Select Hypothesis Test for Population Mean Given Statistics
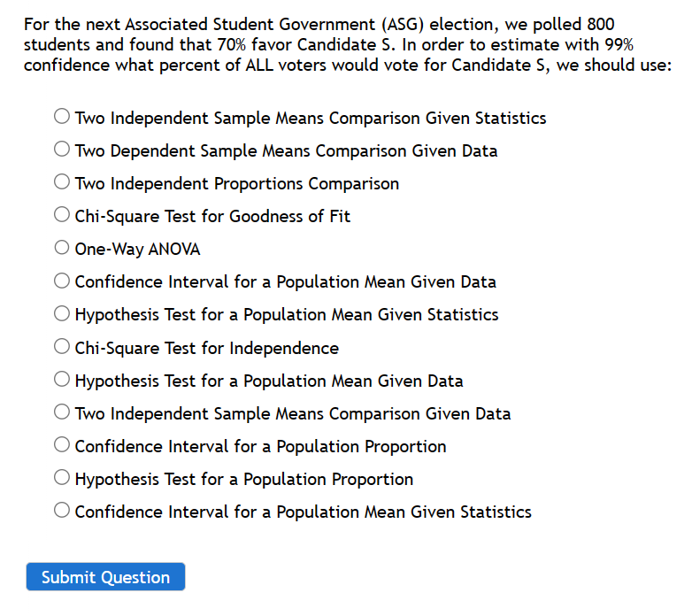 click(x=62, y=313)
